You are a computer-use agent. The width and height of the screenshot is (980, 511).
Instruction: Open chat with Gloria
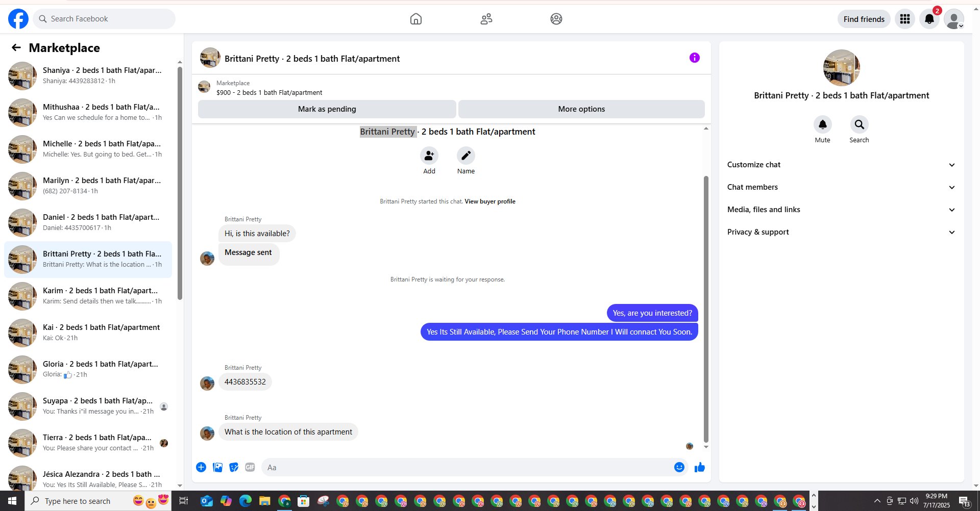tap(88, 369)
